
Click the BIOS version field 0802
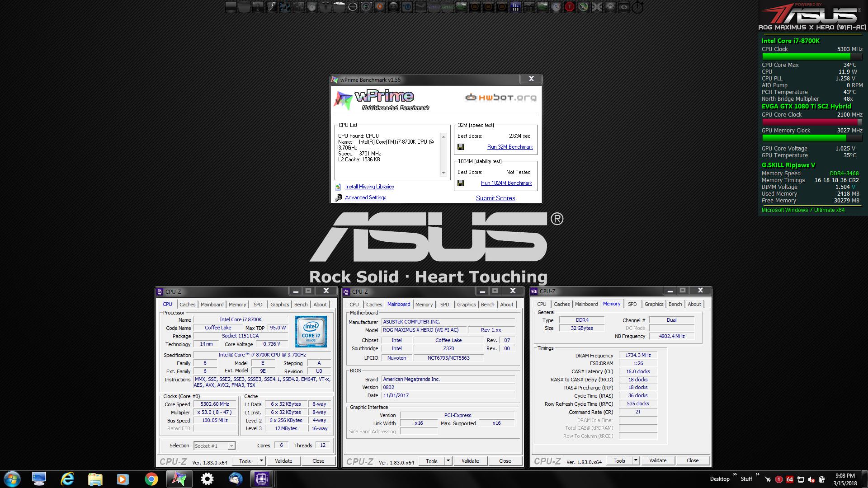(448, 387)
